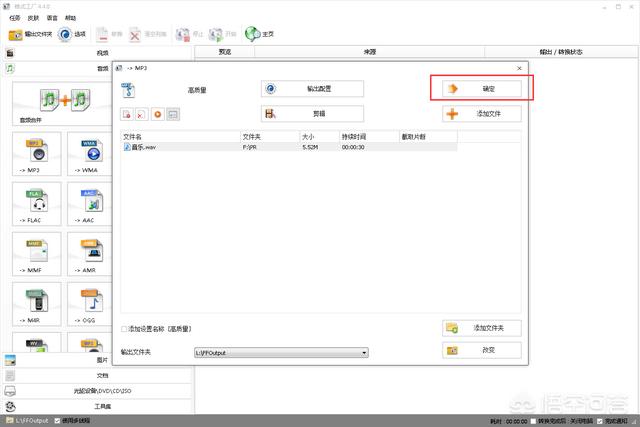Choose the -> FLAC format icon
This screenshot has height=427, width=640.
click(37, 204)
